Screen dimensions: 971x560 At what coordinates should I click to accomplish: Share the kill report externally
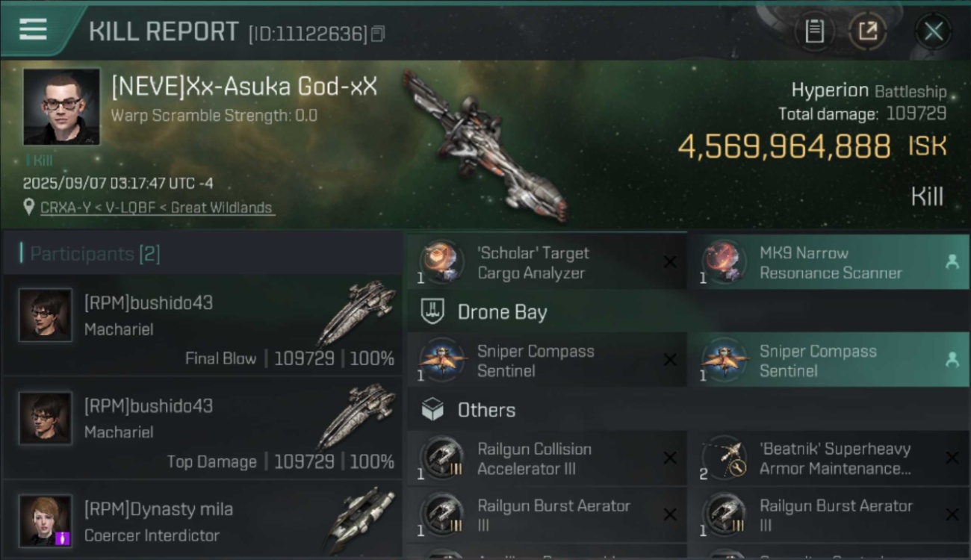click(868, 31)
